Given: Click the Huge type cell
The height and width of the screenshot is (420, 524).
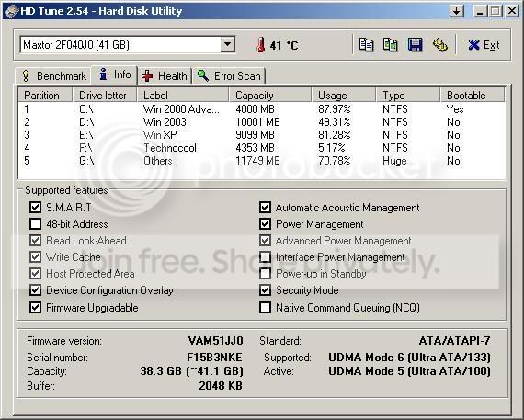Looking at the screenshot, I should (x=394, y=161).
